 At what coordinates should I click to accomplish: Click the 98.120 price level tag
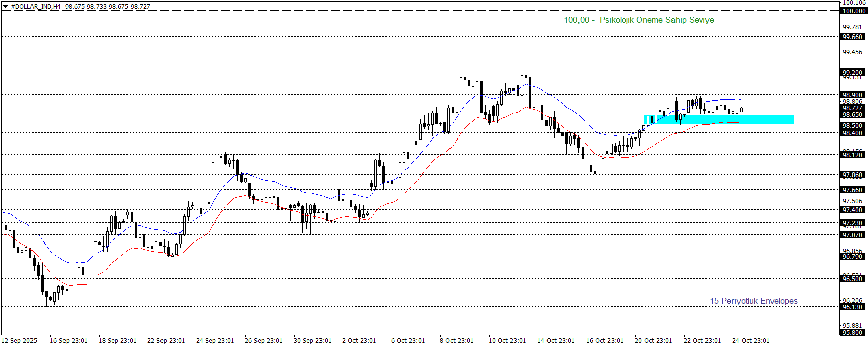click(852, 155)
